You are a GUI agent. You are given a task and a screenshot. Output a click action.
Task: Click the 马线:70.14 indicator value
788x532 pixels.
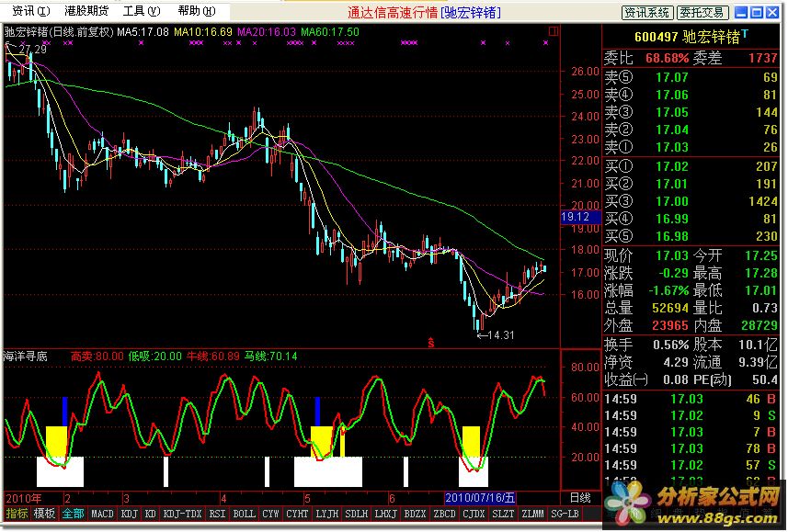pyautogui.click(x=271, y=357)
